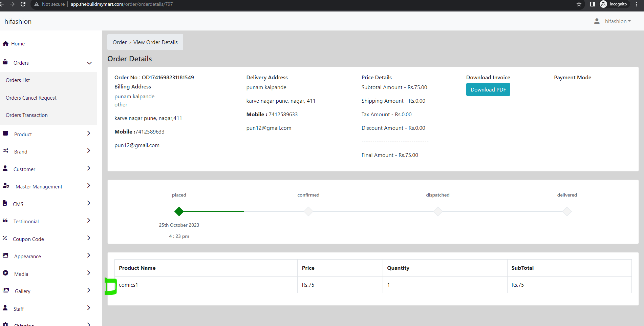Viewport: 644px width, 326px height.
Task: Open Orders Cancel Request item
Action: pyautogui.click(x=31, y=98)
